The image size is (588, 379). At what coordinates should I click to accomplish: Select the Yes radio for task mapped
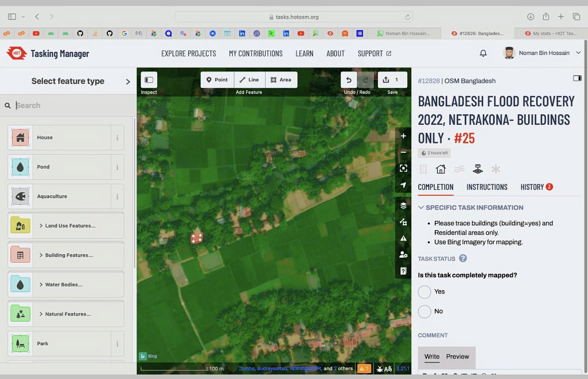[x=424, y=292]
